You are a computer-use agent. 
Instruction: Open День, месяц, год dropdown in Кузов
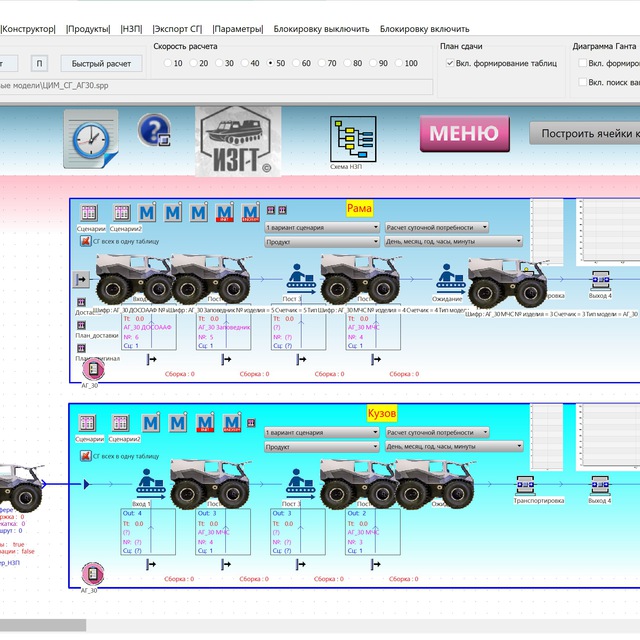pos(454,447)
